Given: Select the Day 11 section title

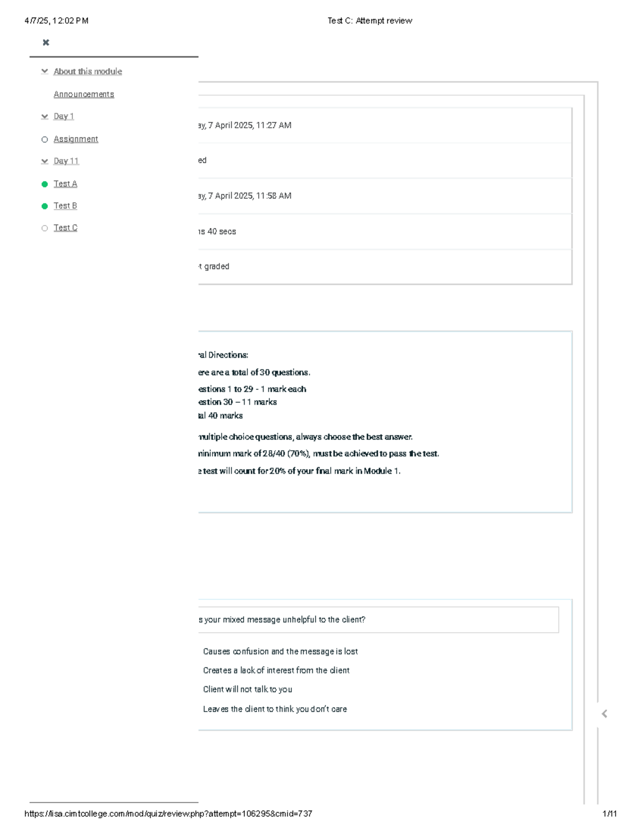Looking at the screenshot, I should click(66, 161).
